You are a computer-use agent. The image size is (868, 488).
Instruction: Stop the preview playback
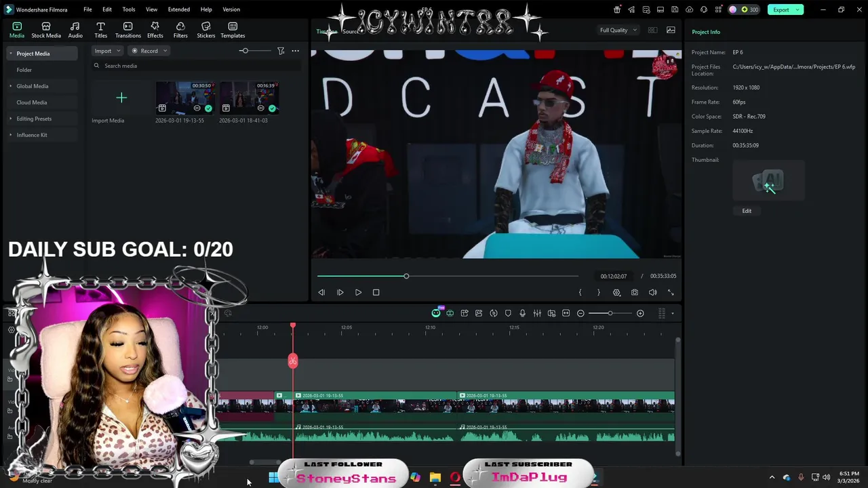tap(376, 292)
